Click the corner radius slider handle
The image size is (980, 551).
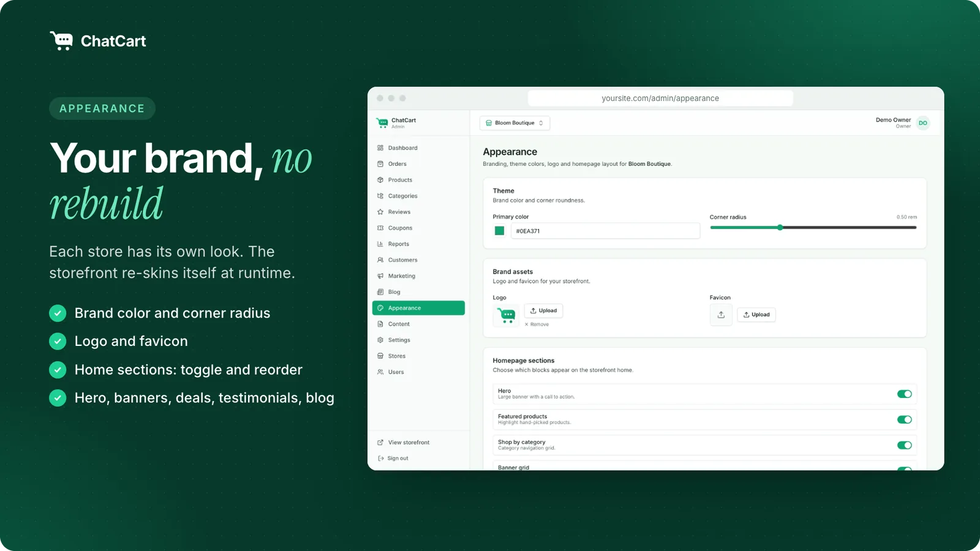click(x=780, y=228)
